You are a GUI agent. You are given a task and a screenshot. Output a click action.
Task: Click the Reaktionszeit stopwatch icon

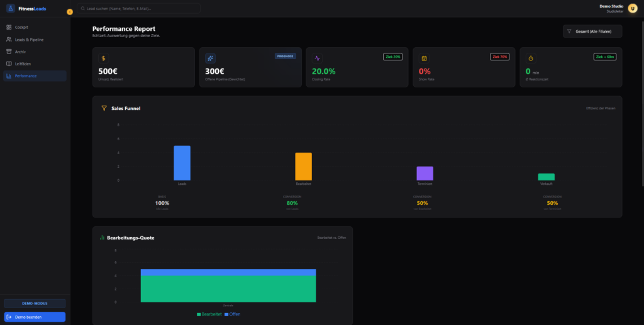(531, 58)
